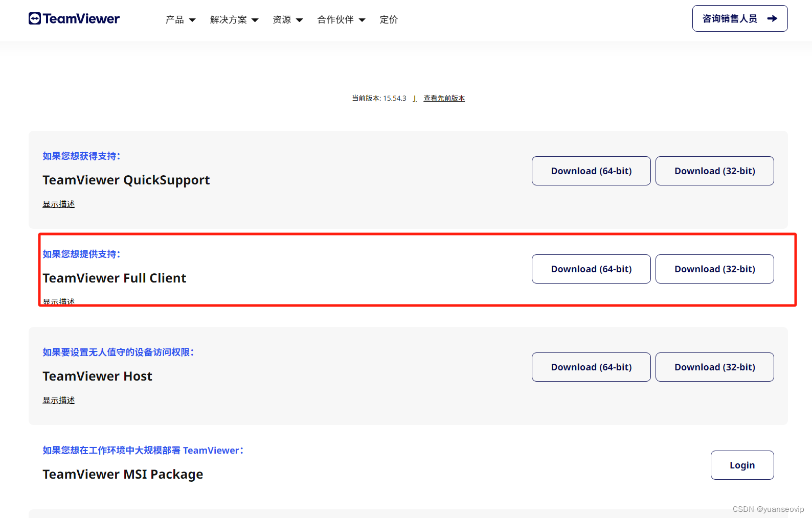The image size is (812, 518).
Task: Click the TeamViewer Host heading
Action: pyautogui.click(x=97, y=376)
